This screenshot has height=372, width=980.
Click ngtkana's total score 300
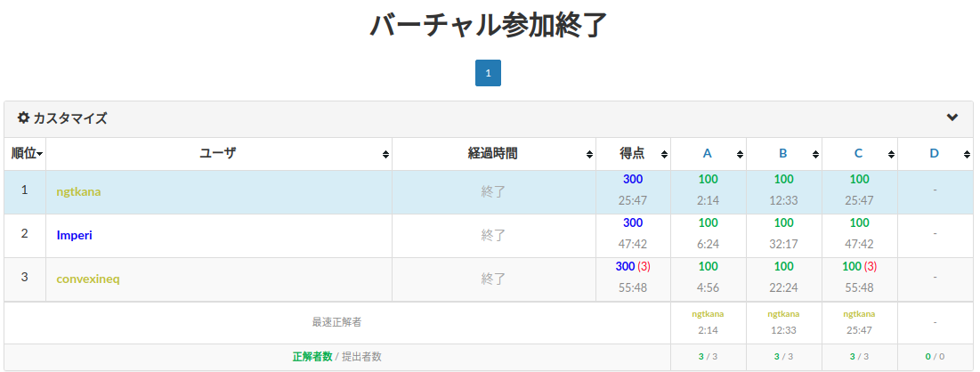(x=633, y=180)
